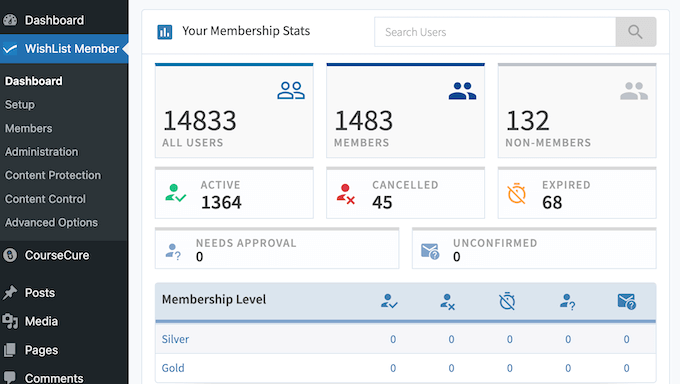Open Advanced Options submenu

52,223
